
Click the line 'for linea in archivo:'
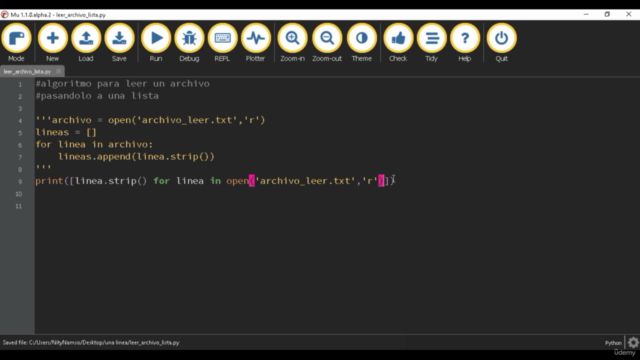[x=94, y=144]
